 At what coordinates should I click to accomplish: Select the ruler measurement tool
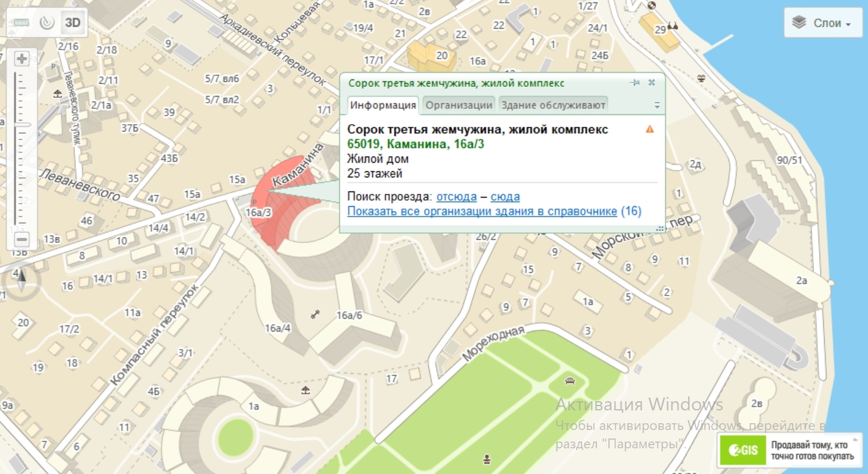point(21,23)
